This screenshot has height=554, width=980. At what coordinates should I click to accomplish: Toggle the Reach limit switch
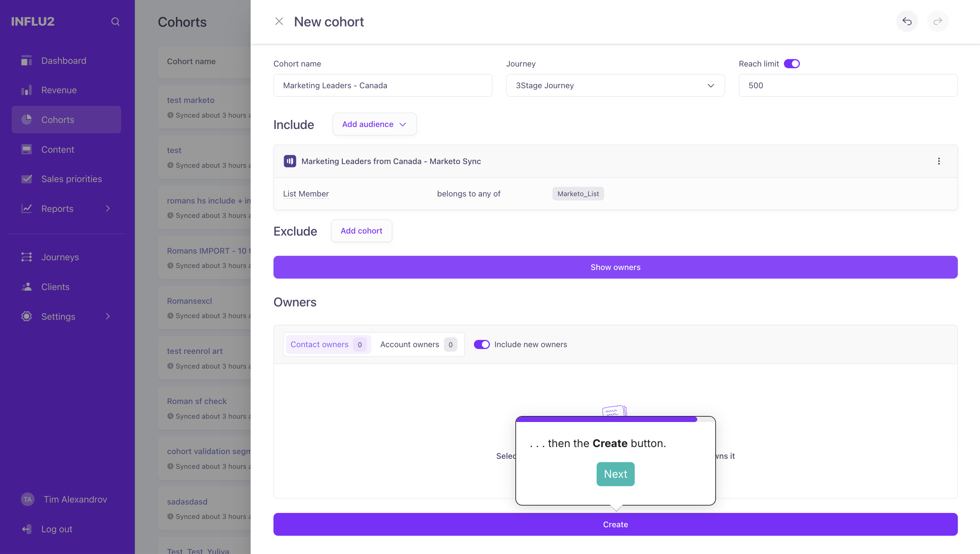[792, 63]
